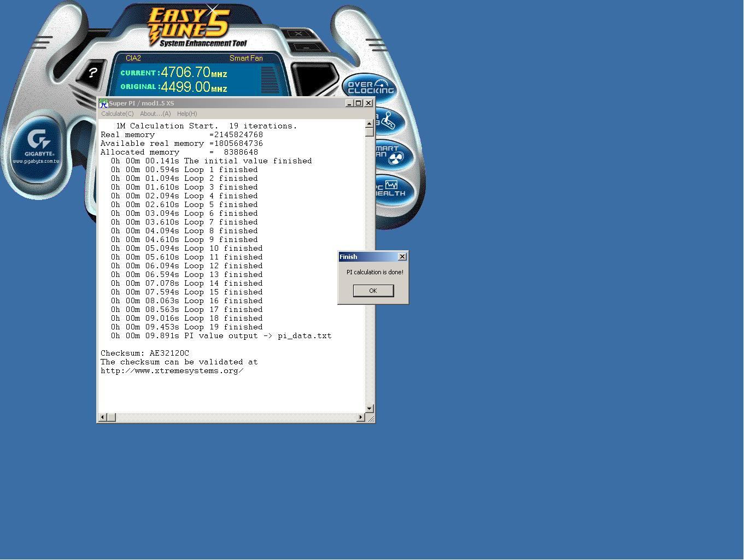Click the '1M Calculation Start. 19 iterations.' line
Viewport: 744px width, 560px height.
click(207, 126)
